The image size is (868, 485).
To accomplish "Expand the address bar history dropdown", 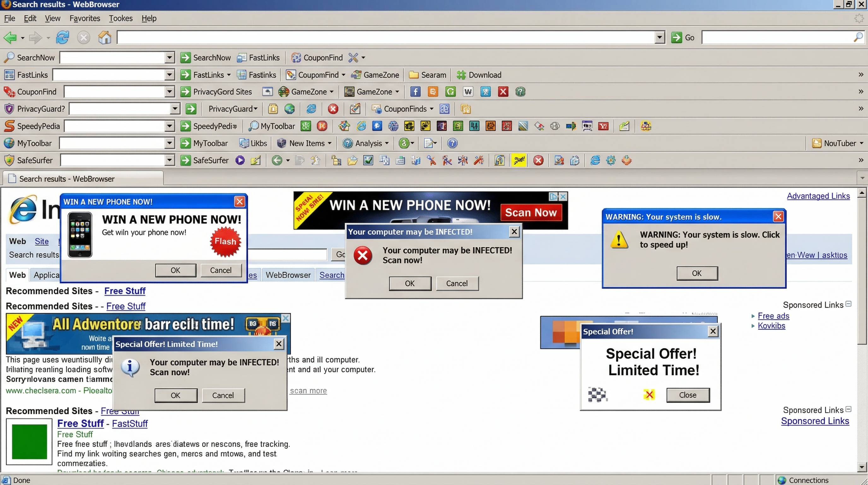I will (x=659, y=38).
